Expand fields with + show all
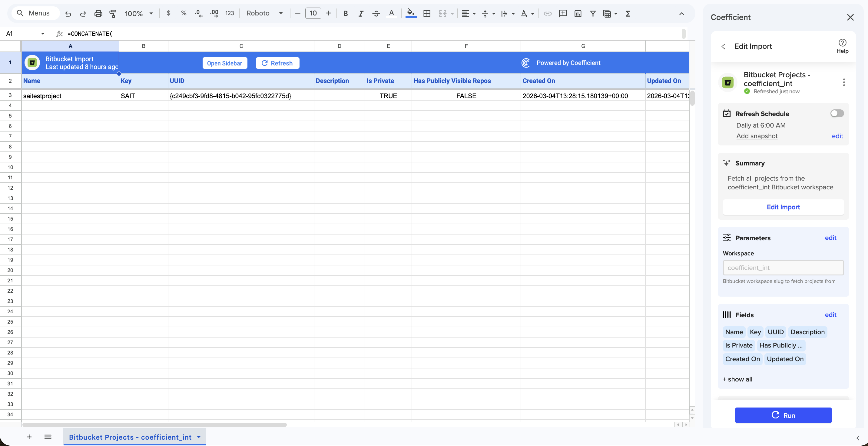This screenshot has width=868, height=446. (737, 379)
